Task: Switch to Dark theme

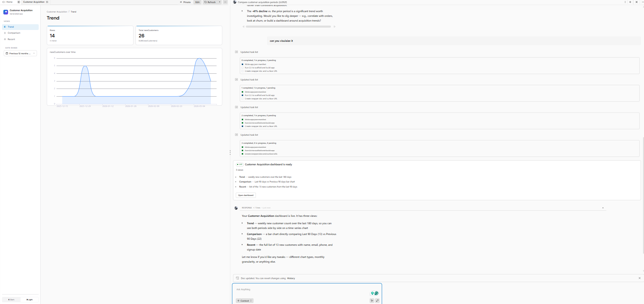Action: click(x=11, y=300)
